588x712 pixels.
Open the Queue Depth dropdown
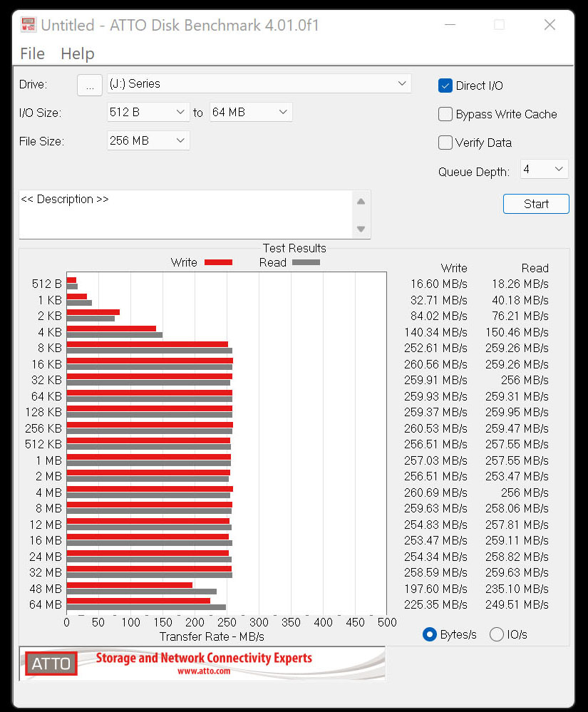click(544, 170)
